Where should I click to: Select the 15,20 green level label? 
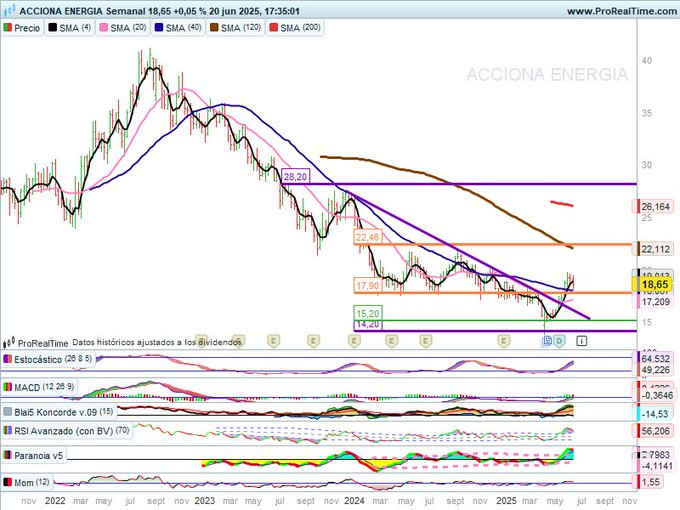coord(368,313)
